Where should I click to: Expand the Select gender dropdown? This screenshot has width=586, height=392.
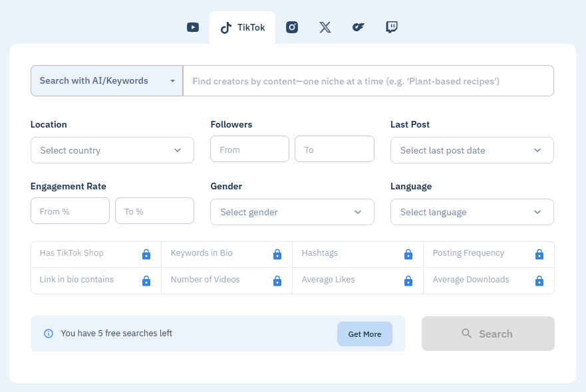point(292,212)
